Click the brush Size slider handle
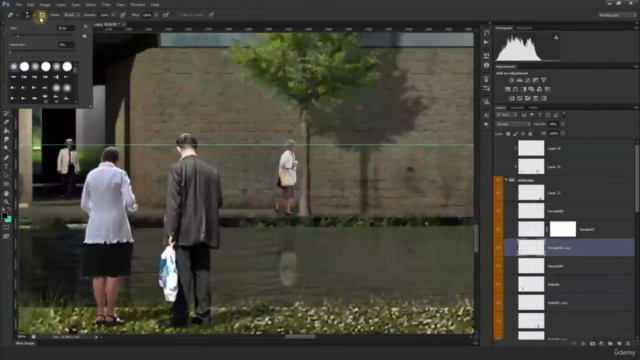This screenshot has width=640, height=360. 17,36
